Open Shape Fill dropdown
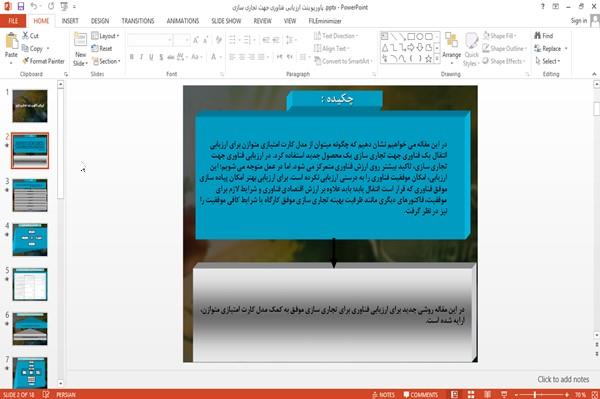 coord(500,36)
